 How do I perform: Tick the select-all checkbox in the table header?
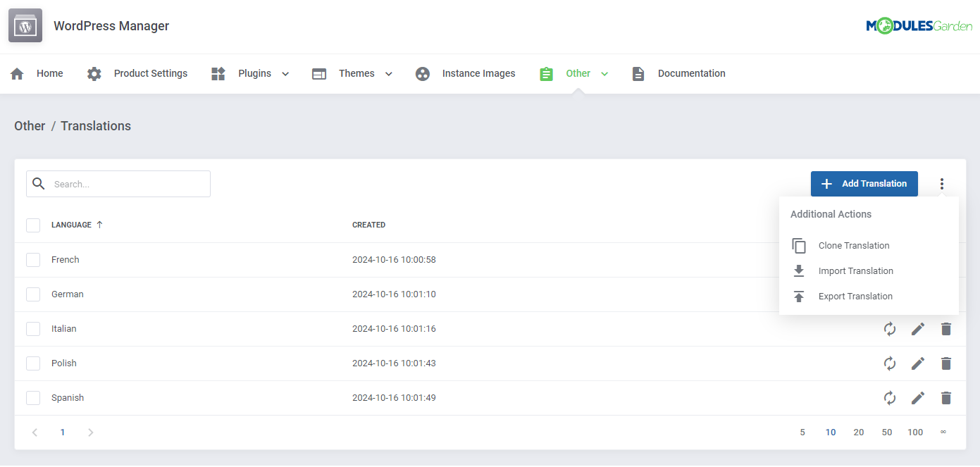click(x=33, y=225)
